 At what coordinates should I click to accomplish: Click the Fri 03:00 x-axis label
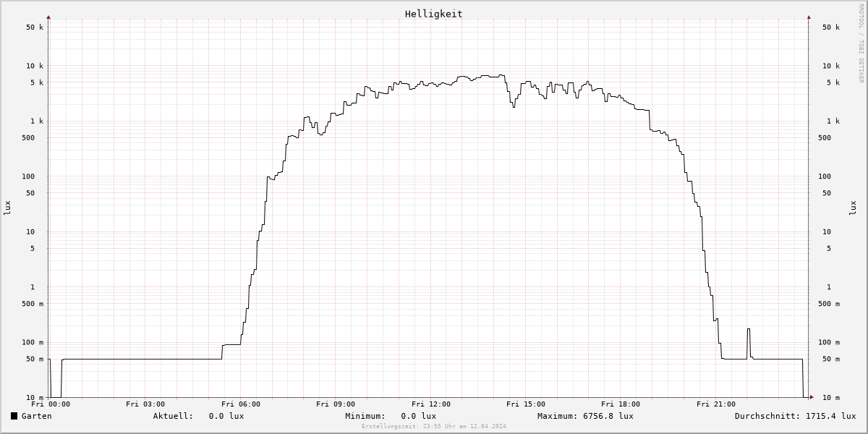(145, 404)
